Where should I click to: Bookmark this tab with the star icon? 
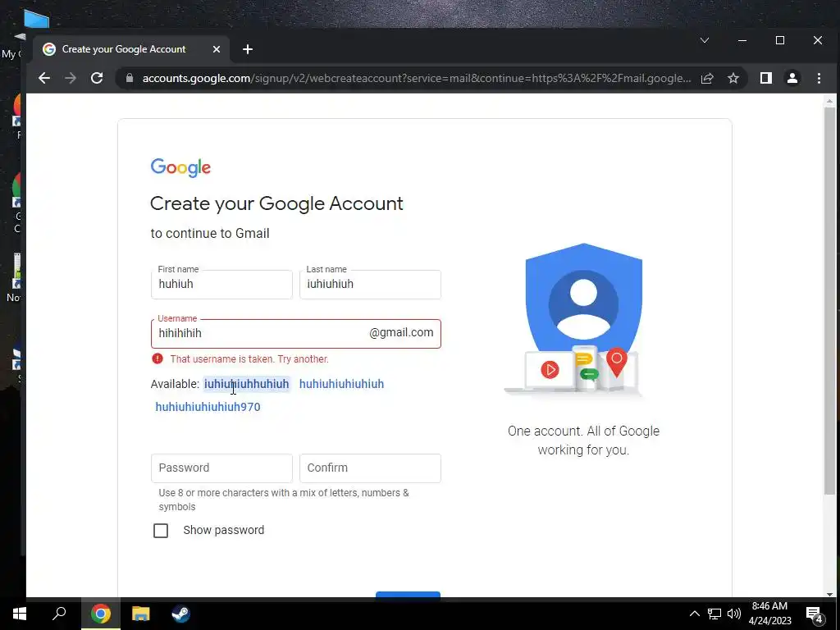733,78
